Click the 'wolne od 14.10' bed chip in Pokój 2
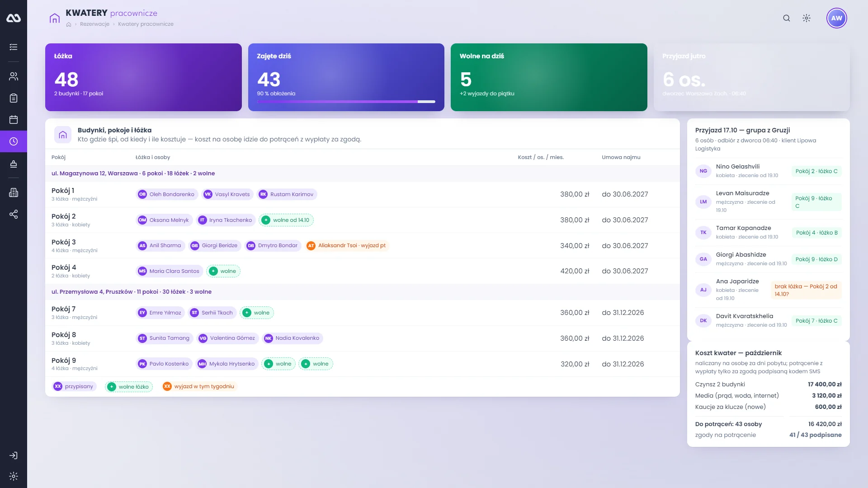The height and width of the screenshot is (488, 868). point(286,220)
